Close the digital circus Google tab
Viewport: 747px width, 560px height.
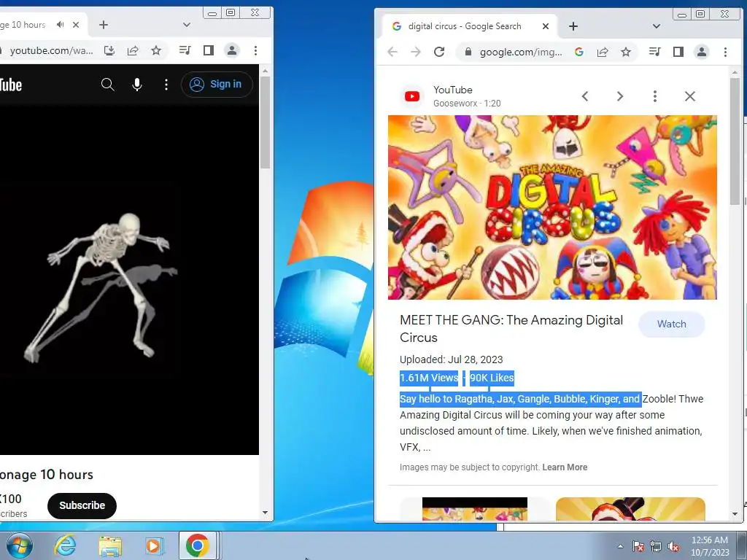tap(546, 26)
